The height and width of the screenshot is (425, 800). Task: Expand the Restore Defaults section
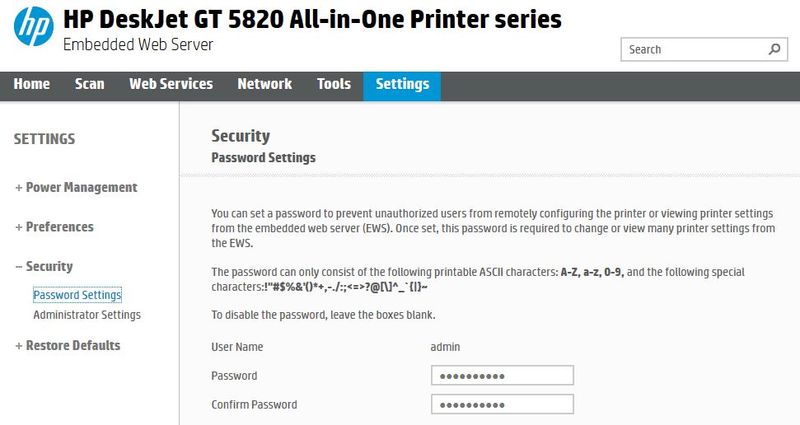pyautogui.click(x=67, y=345)
